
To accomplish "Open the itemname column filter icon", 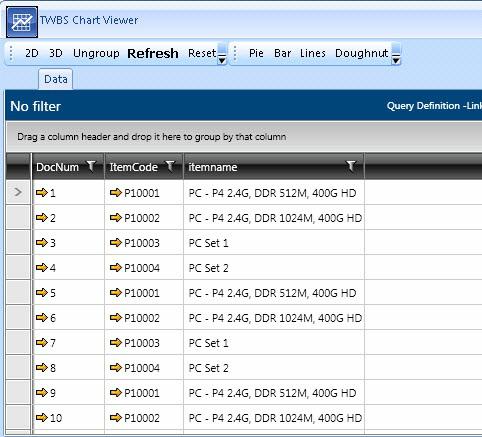I will (351, 166).
